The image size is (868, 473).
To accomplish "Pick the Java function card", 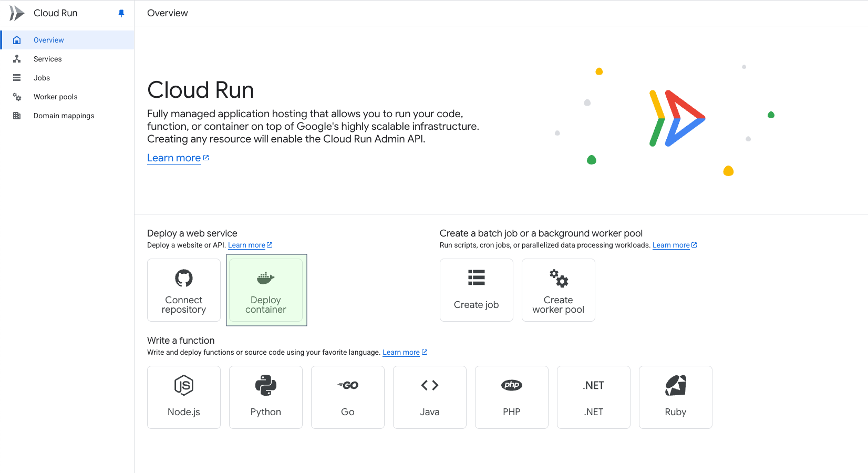I will (x=430, y=397).
